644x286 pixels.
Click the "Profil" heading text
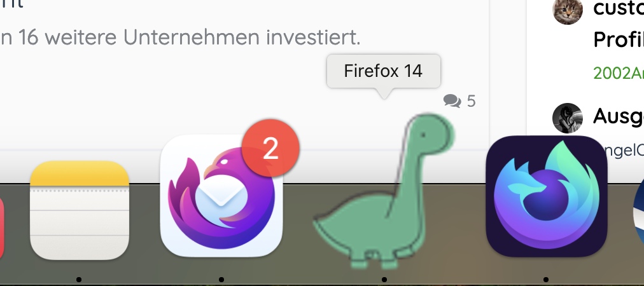(x=619, y=39)
